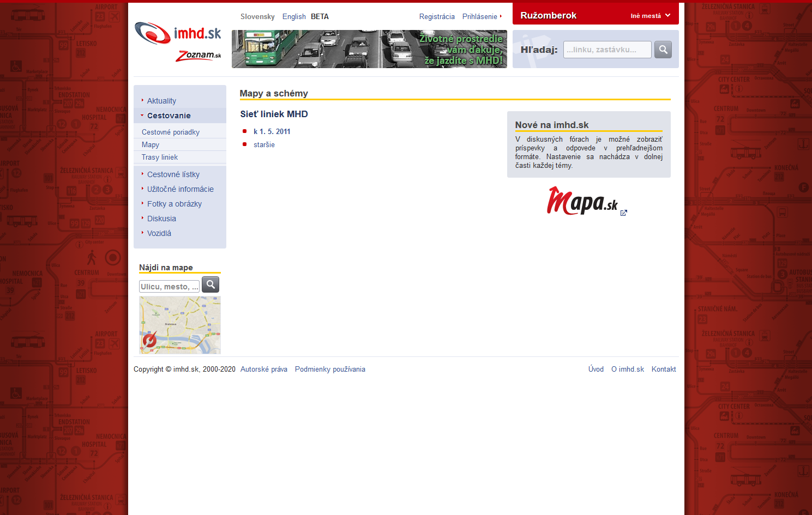Viewport: 812px width, 515px height.
Task: Select Trasy liniek in sidebar
Action: point(160,157)
